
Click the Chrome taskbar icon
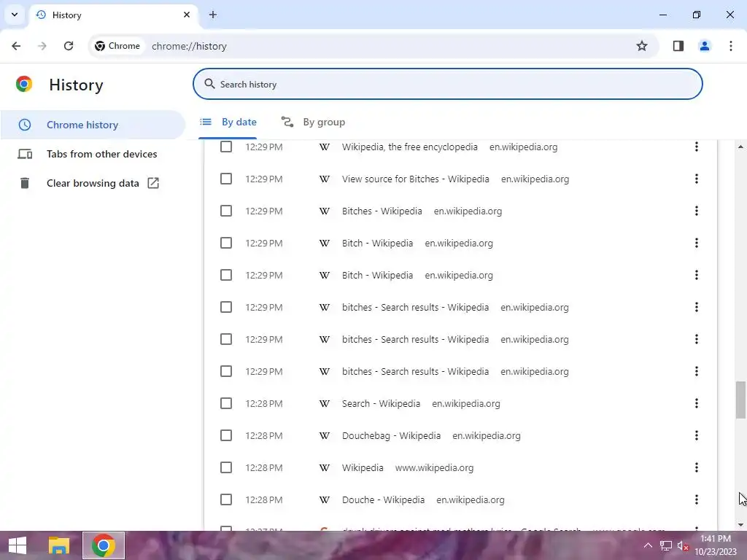[104, 545]
